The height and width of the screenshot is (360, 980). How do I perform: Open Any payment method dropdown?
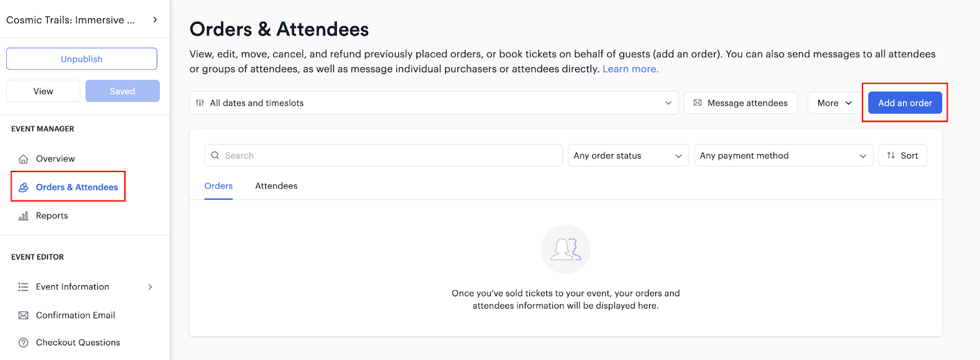(x=783, y=156)
